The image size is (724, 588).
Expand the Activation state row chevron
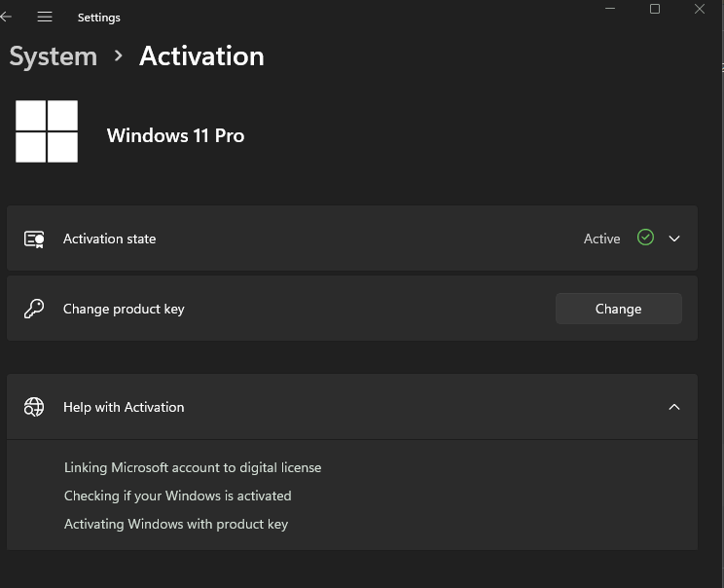click(x=674, y=239)
